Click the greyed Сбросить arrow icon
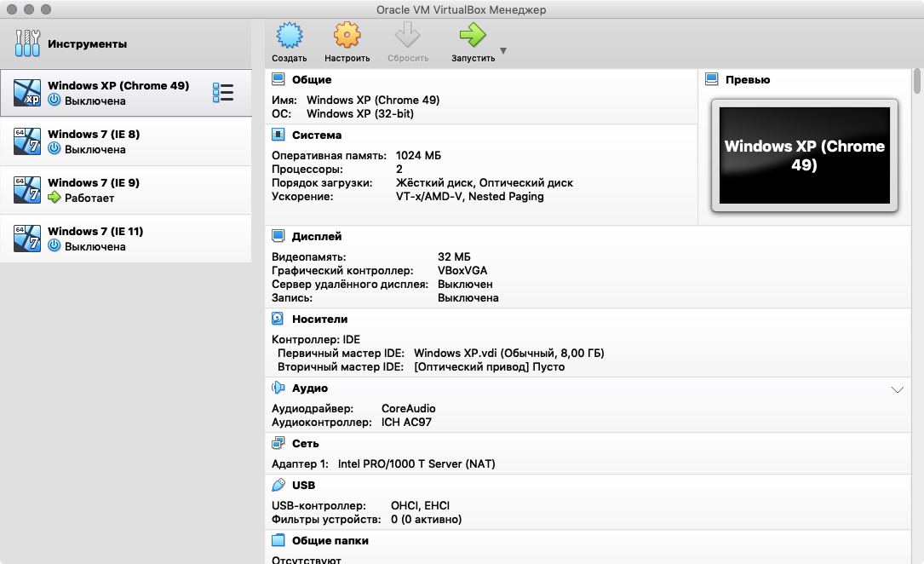 pos(407,36)
